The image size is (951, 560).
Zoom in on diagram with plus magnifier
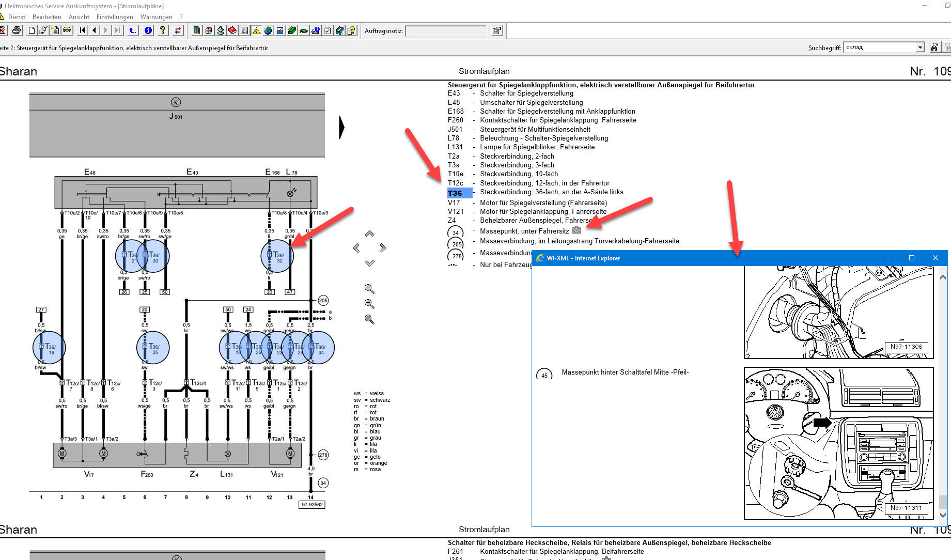point(369,304)
